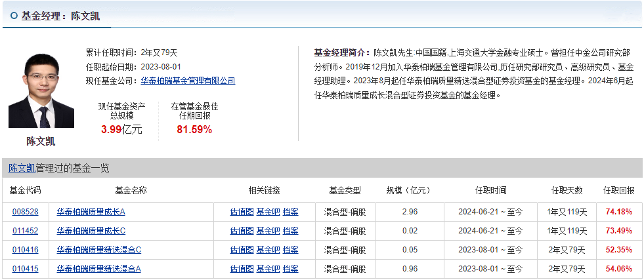644x280 pixels.
Task: Click the 54.06% return cell
Action: pos(618,269)
